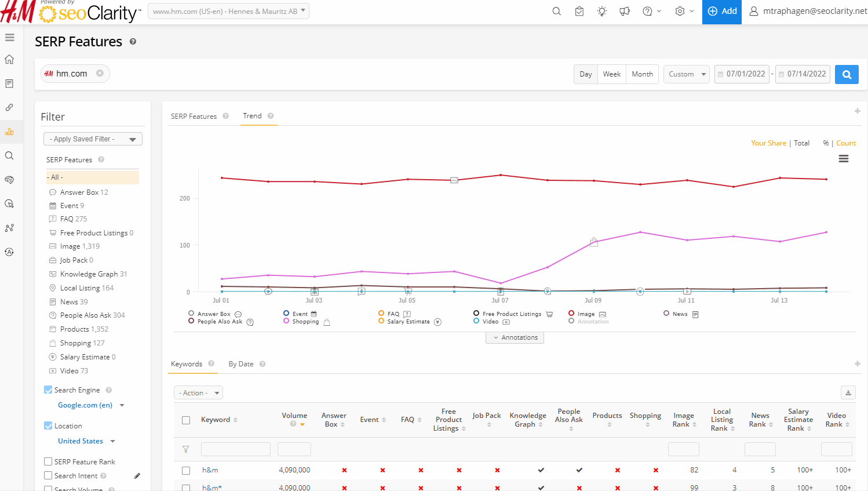The width and height of the screenshot is (868, 491).
Task: Click the lightbulb insights icon
Action: point(602,11)
